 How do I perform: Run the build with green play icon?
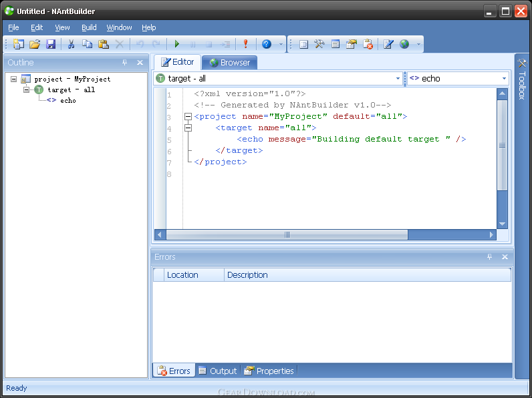176,44
